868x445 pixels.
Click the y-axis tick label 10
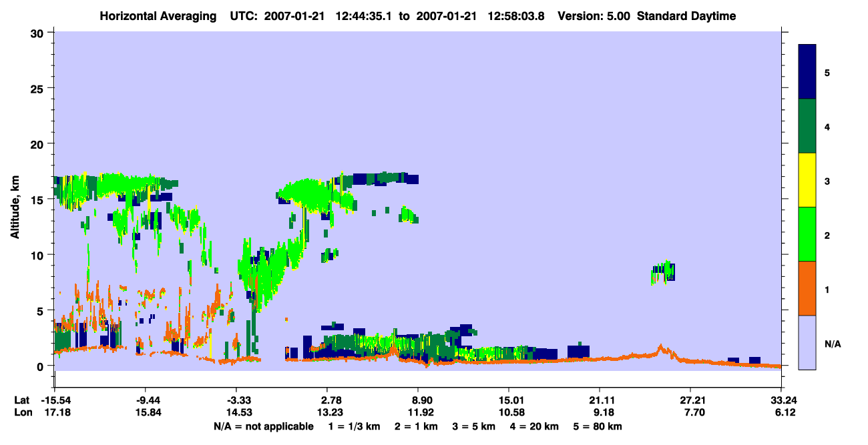(39, 255)
